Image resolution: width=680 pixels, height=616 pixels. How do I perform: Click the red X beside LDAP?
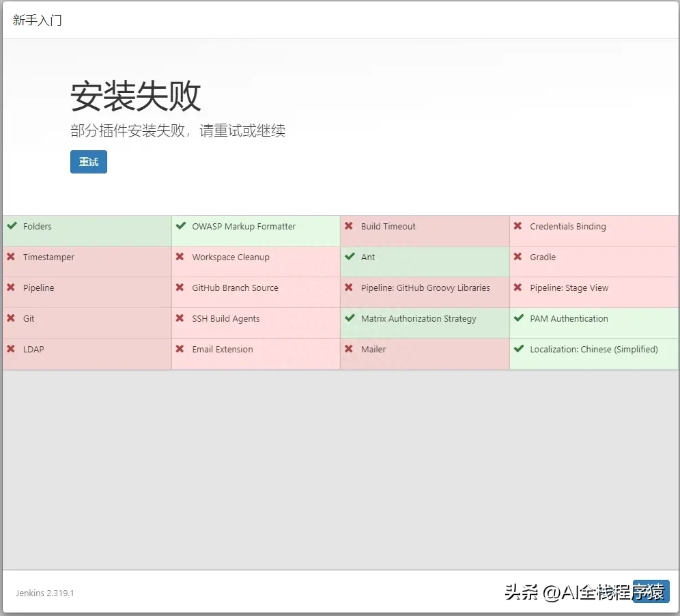(x=11, y=349)
